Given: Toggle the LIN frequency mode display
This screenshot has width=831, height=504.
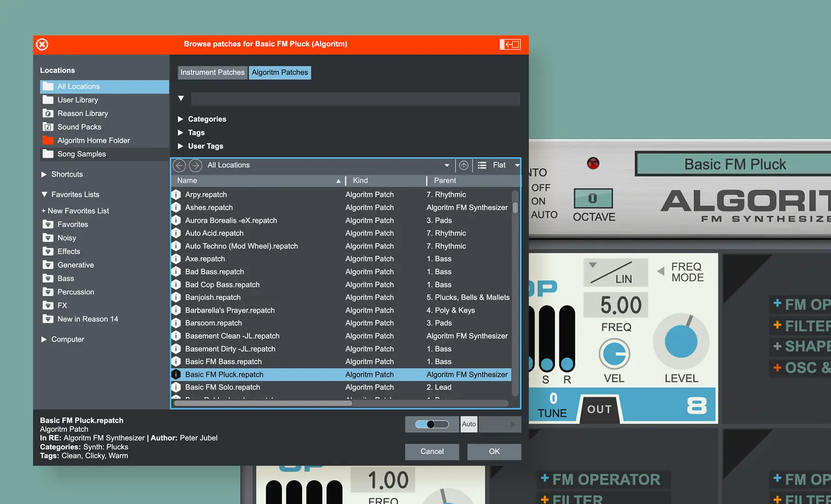Looking at the screenshot, I should click(616, 272).
